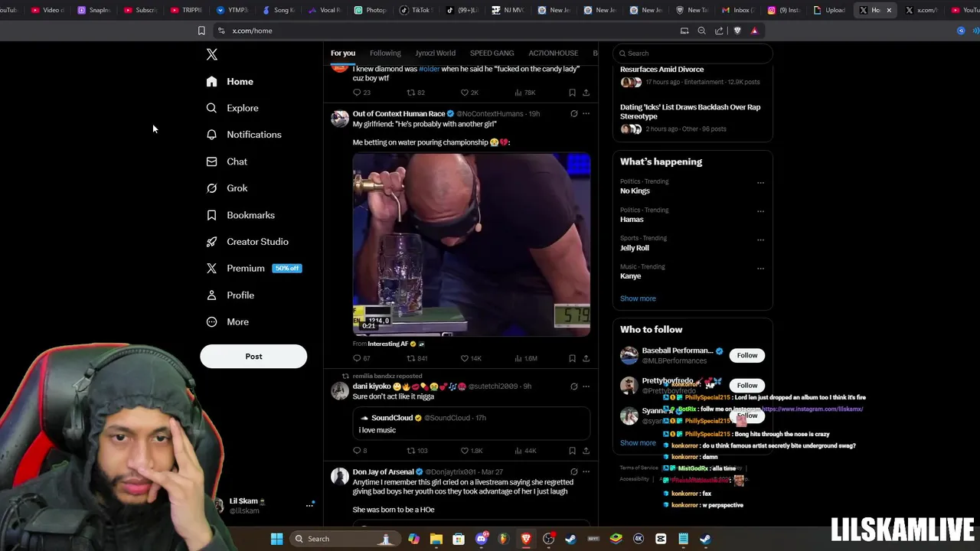
Task: Switch to AC7IONHOUSE tab
Action: click(553, 53)
